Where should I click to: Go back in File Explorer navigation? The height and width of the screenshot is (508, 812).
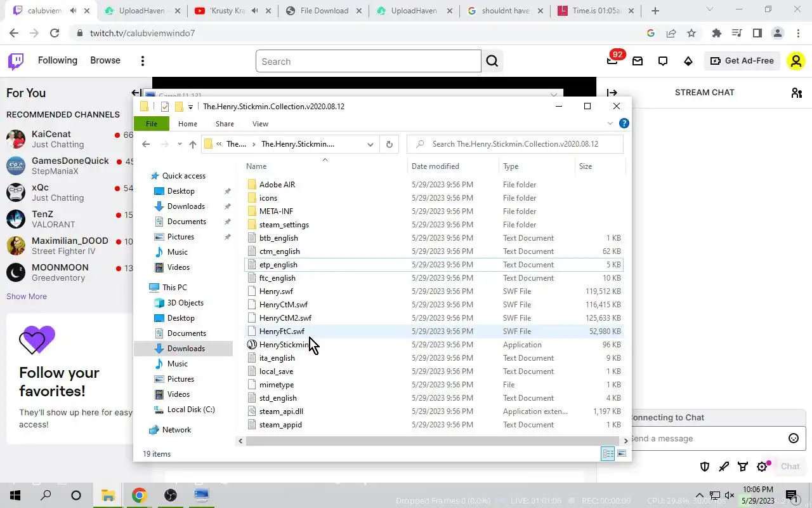click(146, 144)
